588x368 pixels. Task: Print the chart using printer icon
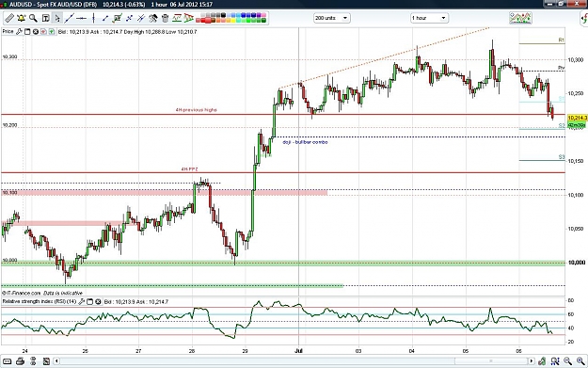point(21,361)
